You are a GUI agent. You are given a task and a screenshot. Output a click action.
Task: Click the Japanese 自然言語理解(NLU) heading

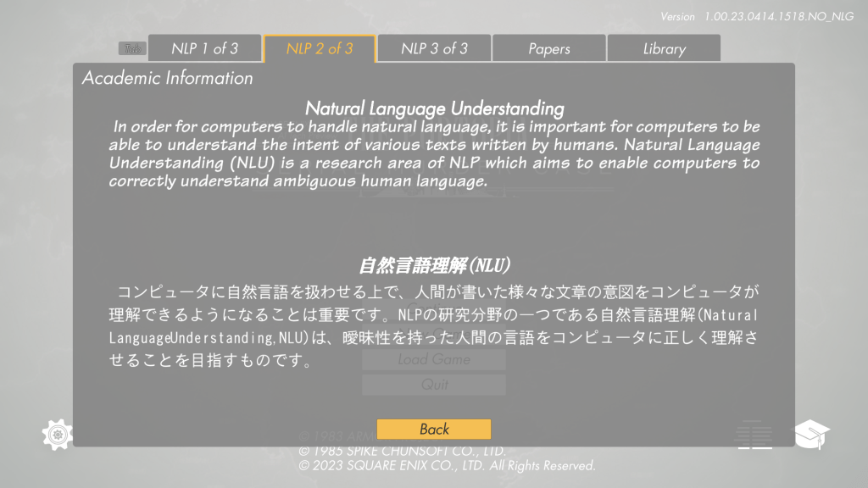(x=434, y=265)
